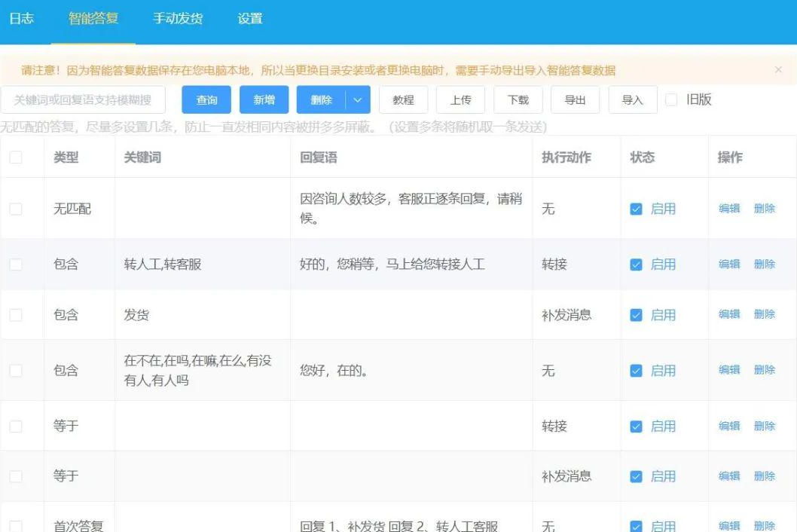Click the 上传 upload button
This screenshot has height=532, width=797.
click(461, 99)
